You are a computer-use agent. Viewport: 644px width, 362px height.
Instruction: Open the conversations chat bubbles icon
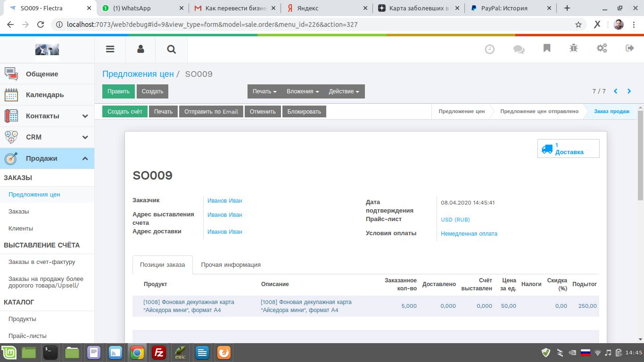click(519, 49)
